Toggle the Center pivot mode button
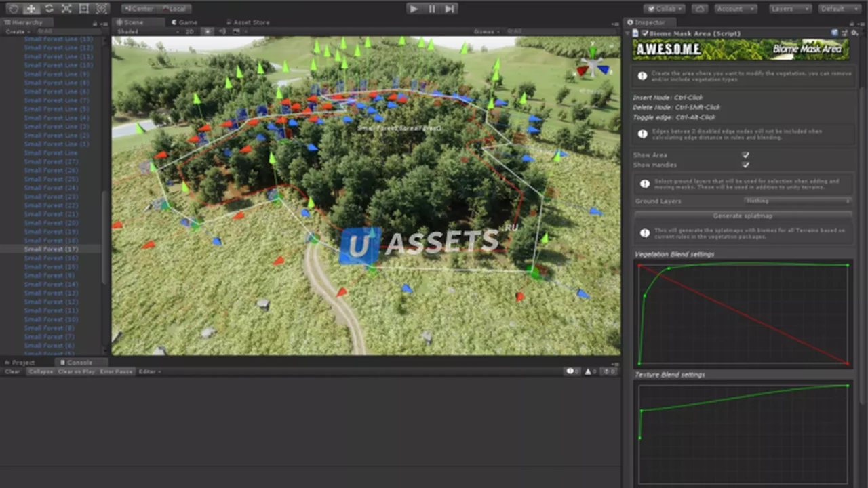868x488 pixels. coord(139,9)
